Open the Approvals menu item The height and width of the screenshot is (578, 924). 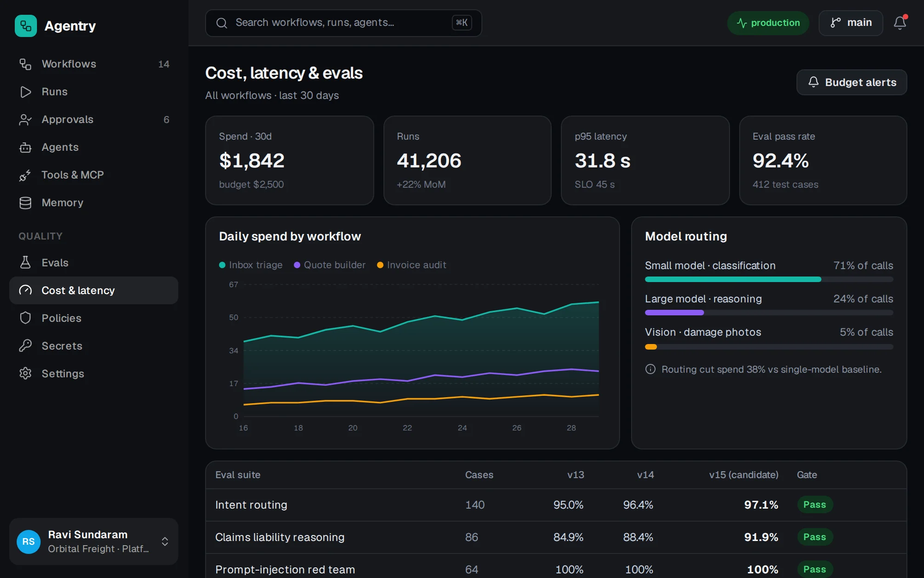(94, 119)
